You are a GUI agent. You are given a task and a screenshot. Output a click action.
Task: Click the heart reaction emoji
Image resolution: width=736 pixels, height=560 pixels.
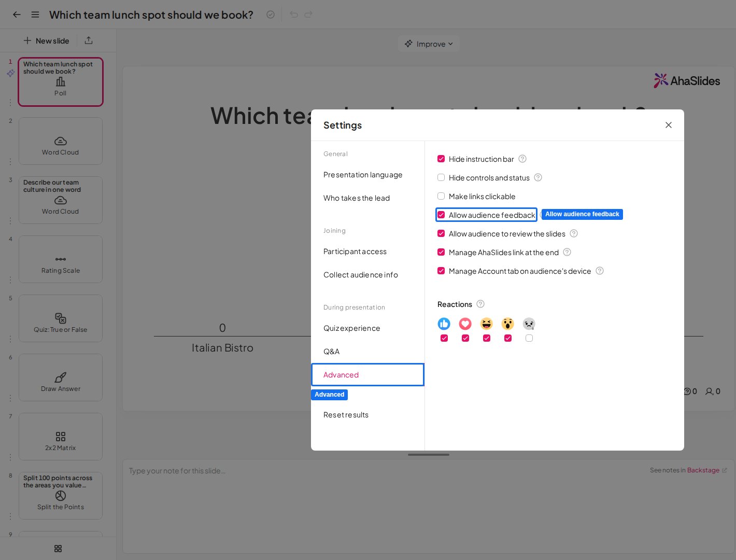tap(465, 324)
